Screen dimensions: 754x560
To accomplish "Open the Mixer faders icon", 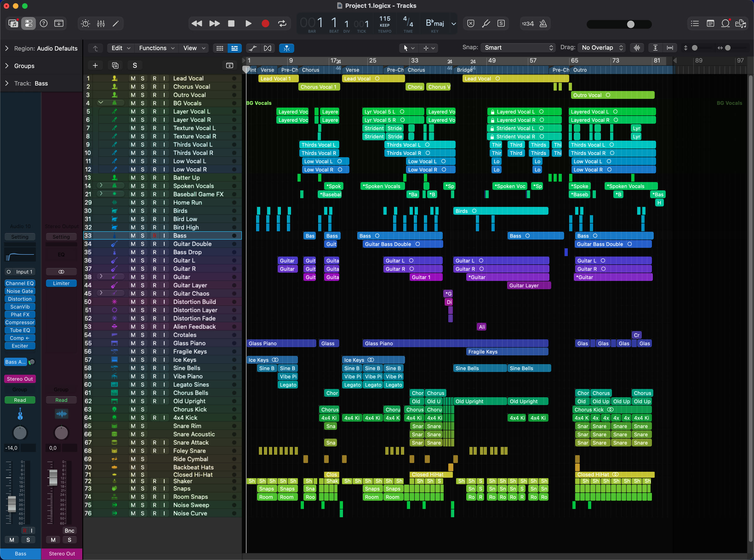I will coord(101,23).
